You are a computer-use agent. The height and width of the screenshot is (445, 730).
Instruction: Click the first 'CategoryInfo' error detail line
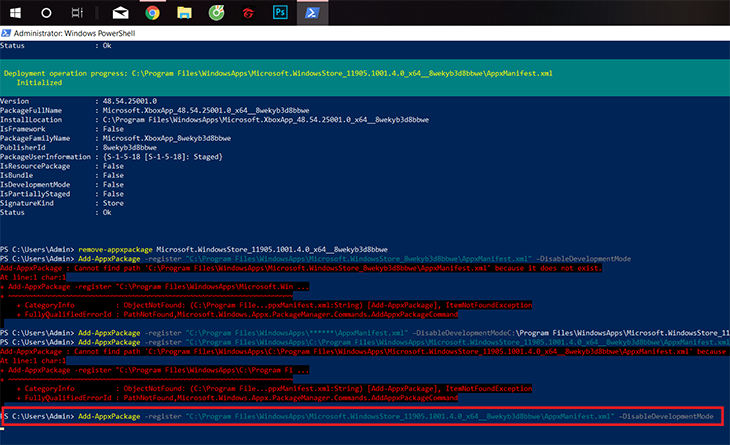click(x=274, y=305)
